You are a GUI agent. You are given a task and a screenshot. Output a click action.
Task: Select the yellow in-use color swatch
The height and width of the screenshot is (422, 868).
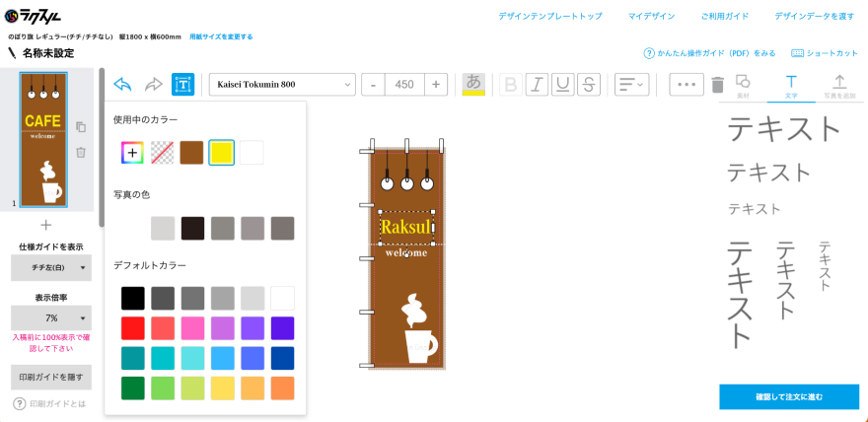[x=221, y=153]
